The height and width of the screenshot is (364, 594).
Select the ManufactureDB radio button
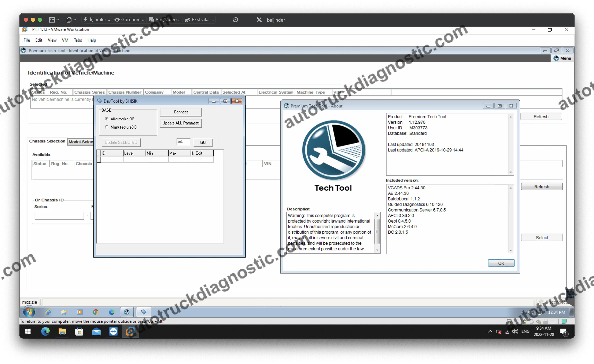107,127
